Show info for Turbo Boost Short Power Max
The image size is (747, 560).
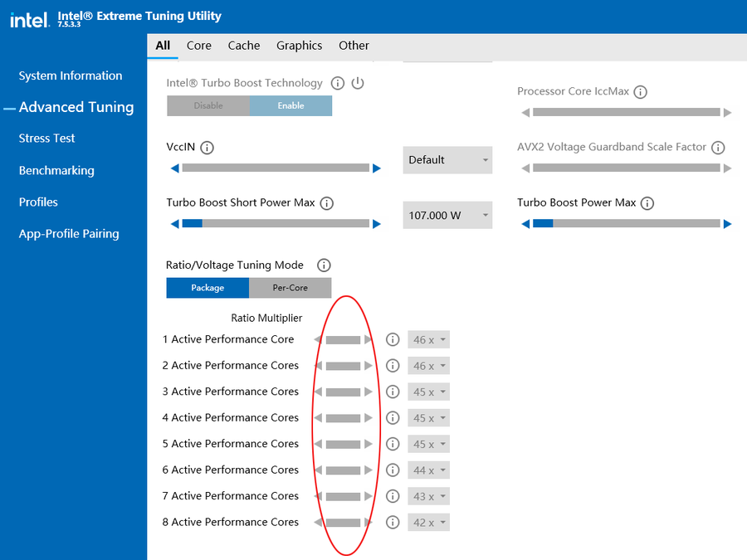(327, 203)
